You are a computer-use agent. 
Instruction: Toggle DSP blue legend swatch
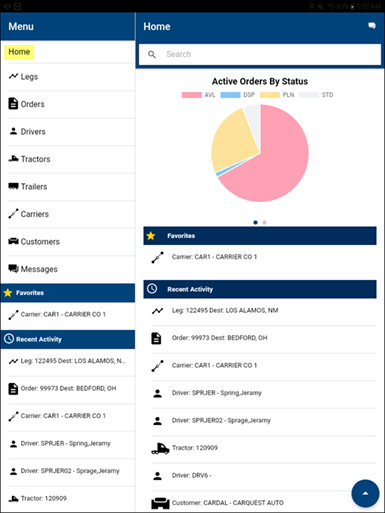pyautogui.click(x=230, y=95)
